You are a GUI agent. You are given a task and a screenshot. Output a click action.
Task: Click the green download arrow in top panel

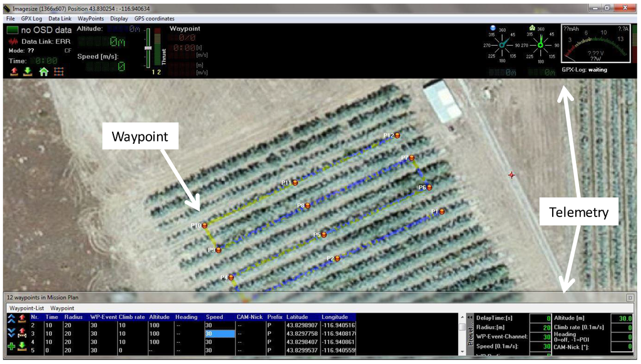click(x=28, y=71)
